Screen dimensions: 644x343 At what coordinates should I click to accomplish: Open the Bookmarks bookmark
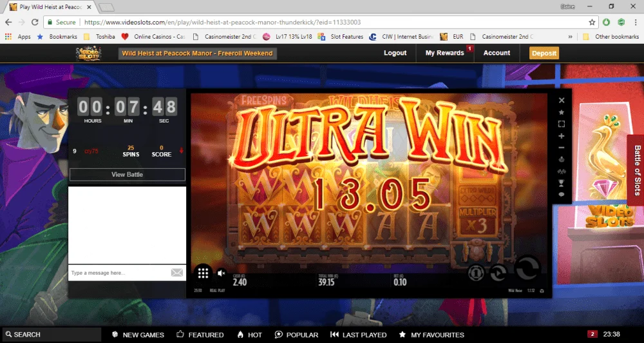(57, 37)
